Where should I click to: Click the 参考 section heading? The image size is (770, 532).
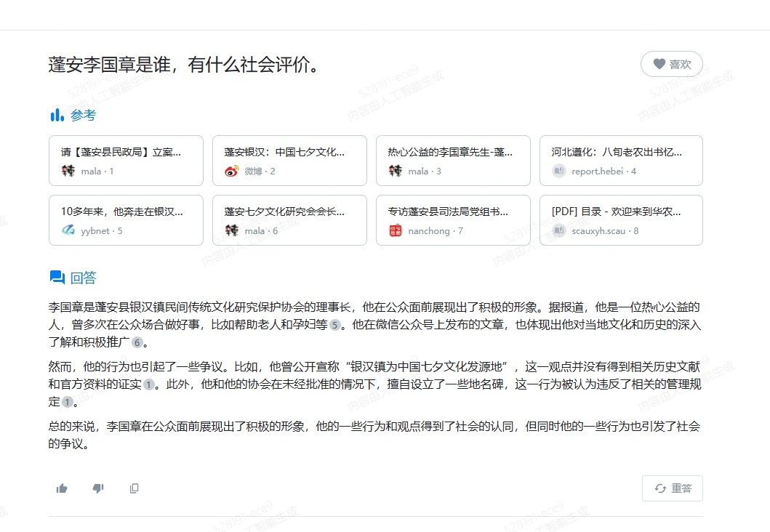[x=83, y=115]
